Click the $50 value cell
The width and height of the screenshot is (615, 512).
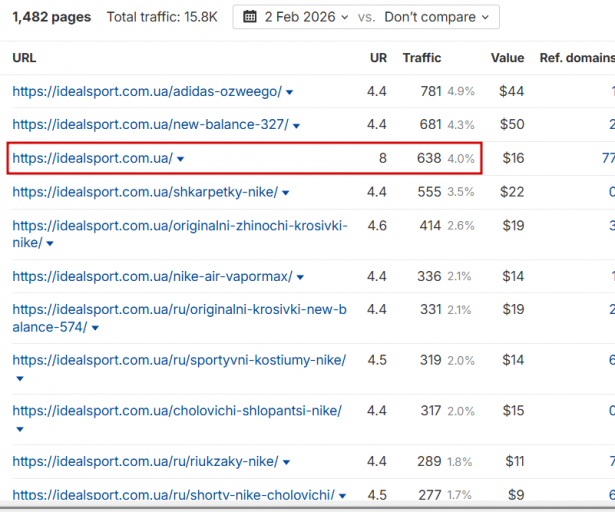click(x=512, y=125)
